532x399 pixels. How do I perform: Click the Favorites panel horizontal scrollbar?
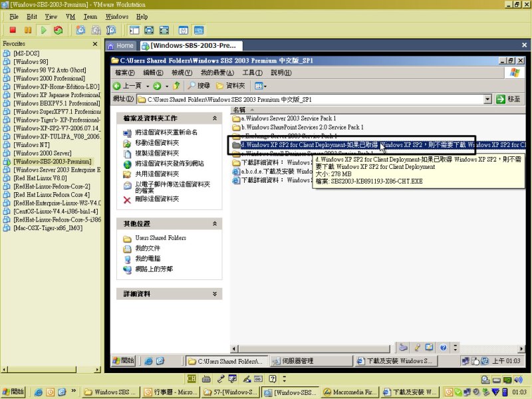(x=51, y=370)
